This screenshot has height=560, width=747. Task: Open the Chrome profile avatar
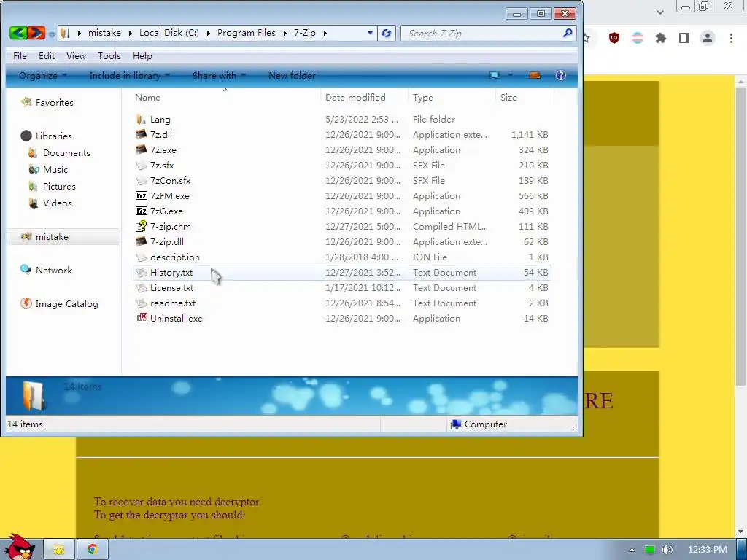pyautogui.click(x=708, y=38)
